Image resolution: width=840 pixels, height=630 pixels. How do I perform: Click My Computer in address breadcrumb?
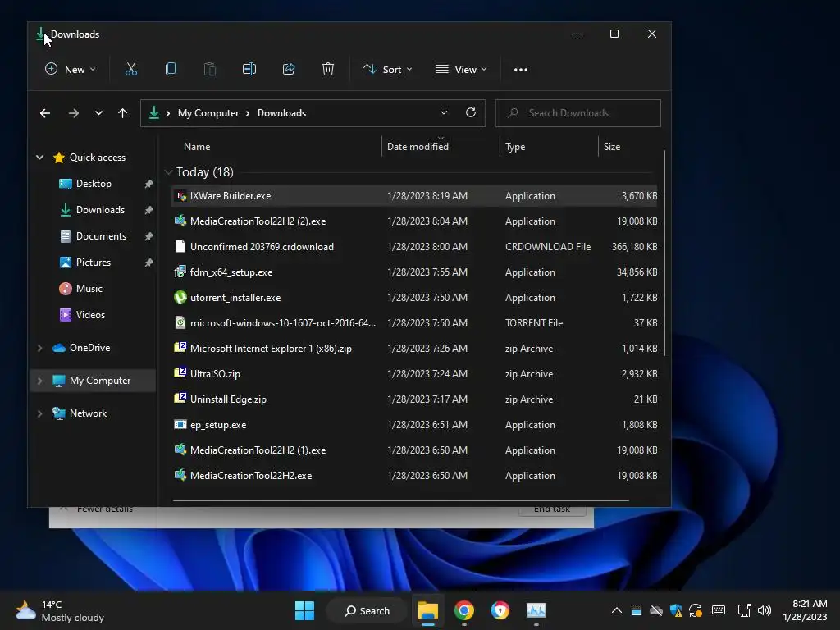[x=208, y=113]
